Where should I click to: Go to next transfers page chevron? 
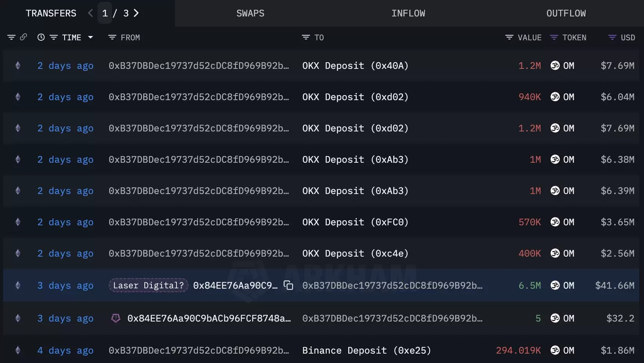[x=136, y=13]
